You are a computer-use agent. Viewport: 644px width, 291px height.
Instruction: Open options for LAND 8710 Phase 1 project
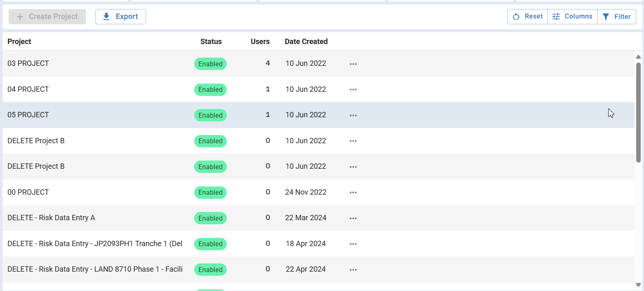coord(353,270)
